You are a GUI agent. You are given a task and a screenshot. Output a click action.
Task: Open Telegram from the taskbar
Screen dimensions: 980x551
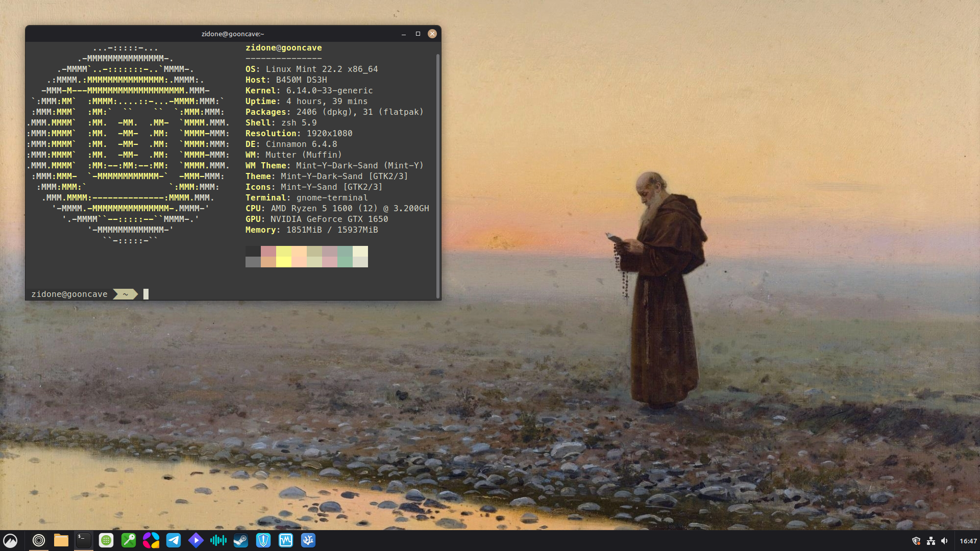(174, 540)
